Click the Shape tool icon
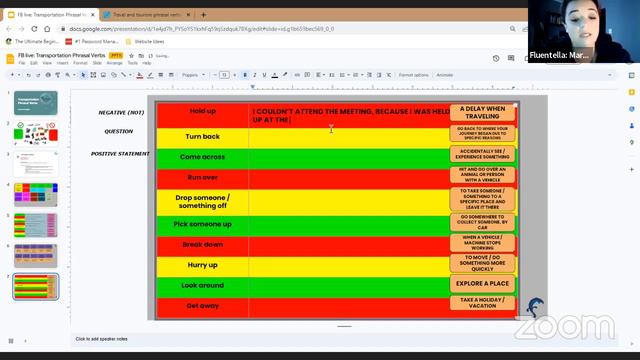640x360 pixels. [114, 75]
